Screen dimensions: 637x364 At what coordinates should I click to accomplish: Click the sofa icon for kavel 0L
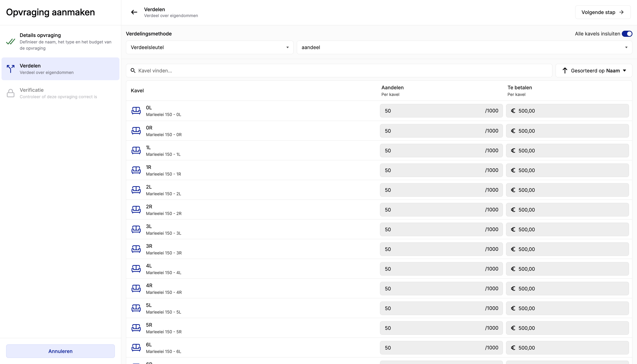click(136, 111)
